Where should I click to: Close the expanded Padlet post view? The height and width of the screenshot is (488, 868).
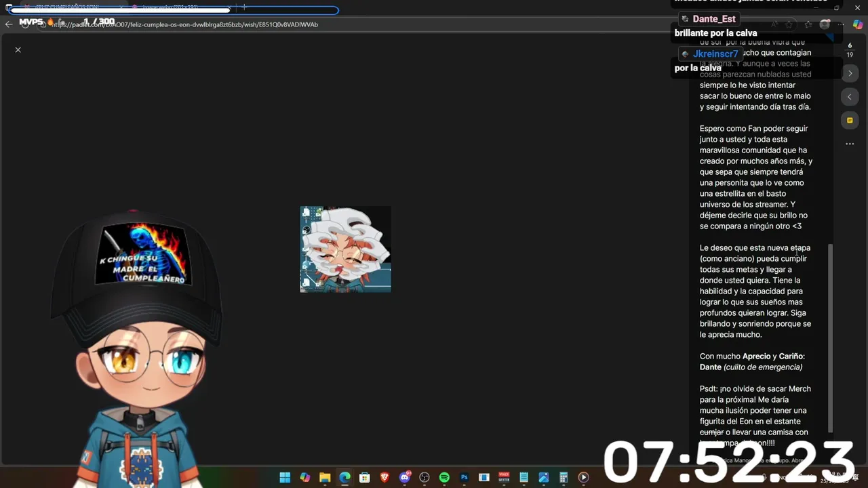point(18,49)
